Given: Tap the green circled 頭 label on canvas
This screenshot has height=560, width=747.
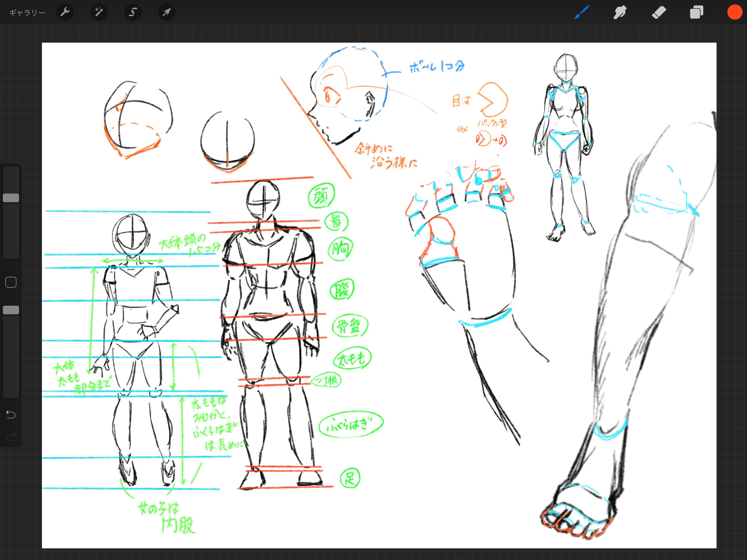Looking at the screenshot, I should [321, 196].
